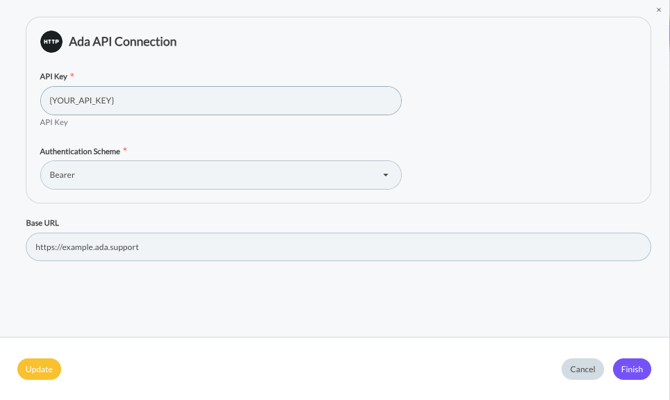Select the Bearer value text
The width and height of the screenshot is (670, 400).
(62, 175)
